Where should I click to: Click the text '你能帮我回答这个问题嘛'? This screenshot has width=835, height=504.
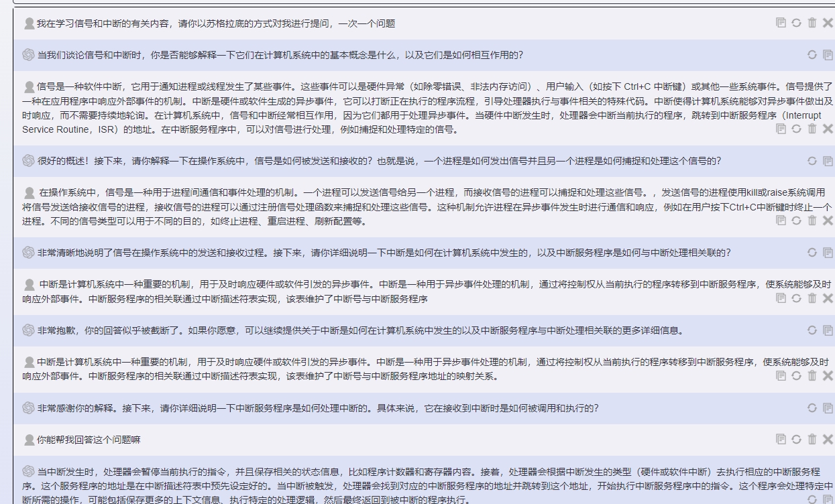pyautogui.click(x=89, y=440)
